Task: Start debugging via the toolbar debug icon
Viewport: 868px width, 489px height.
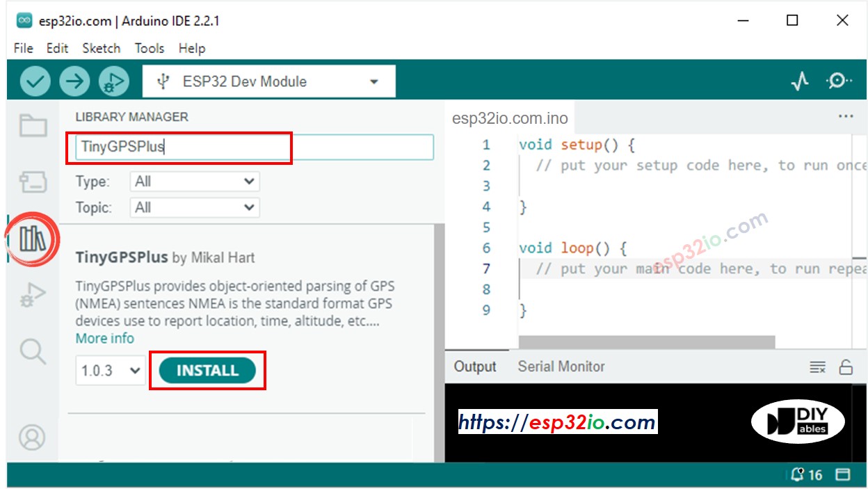Action: click(x=114, y=81)
